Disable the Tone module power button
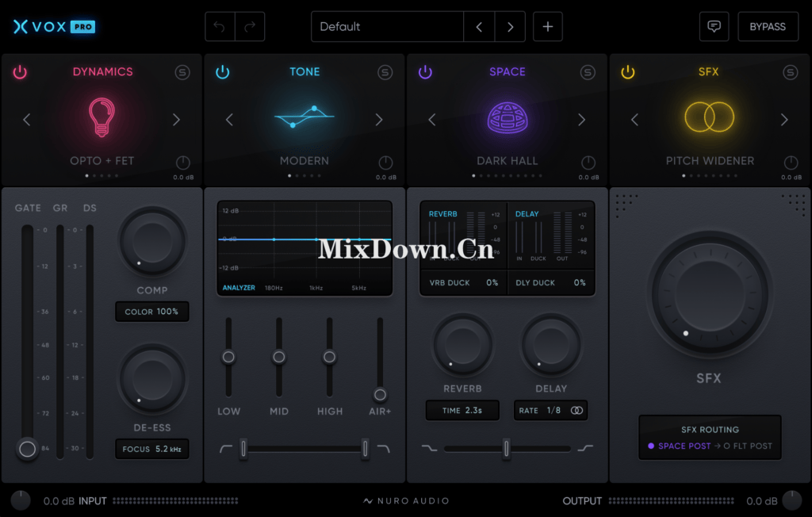This screenshot has width=812, height=517. tap(222, 71)
